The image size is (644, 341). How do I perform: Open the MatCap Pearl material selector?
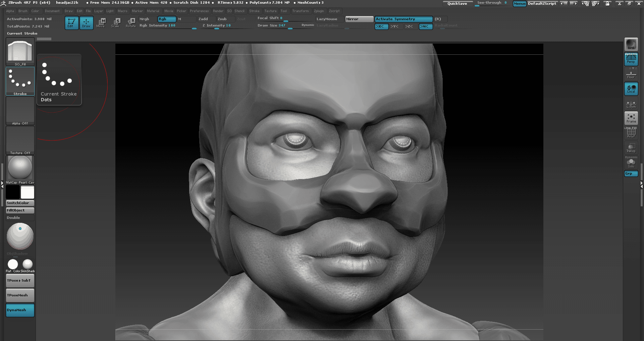coord(20,167)
